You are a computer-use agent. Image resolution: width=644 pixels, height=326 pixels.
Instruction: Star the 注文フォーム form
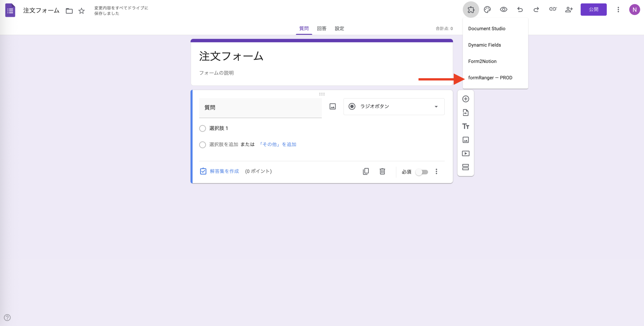81,11
